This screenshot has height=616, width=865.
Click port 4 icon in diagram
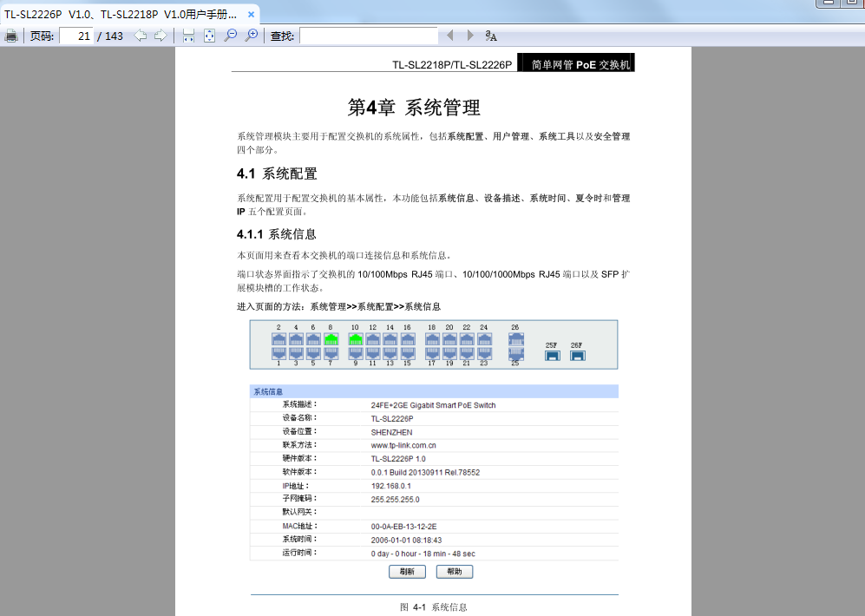pyautogui.click(x=296, y=339)
